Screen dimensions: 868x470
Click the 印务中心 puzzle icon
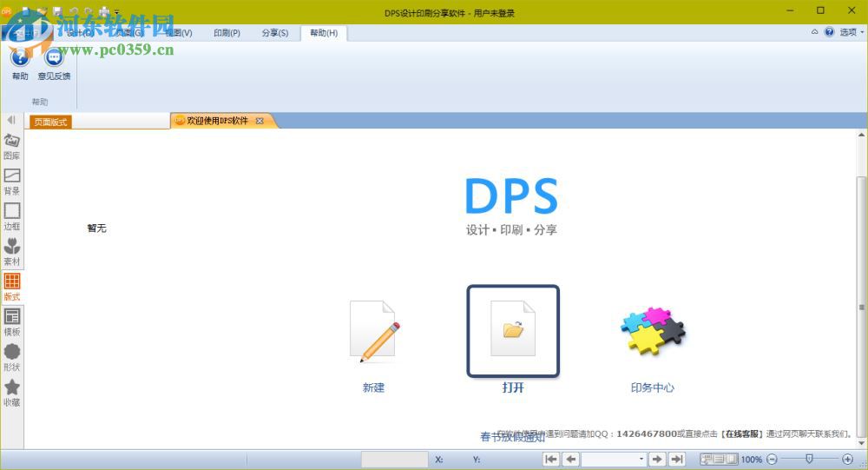653,331
